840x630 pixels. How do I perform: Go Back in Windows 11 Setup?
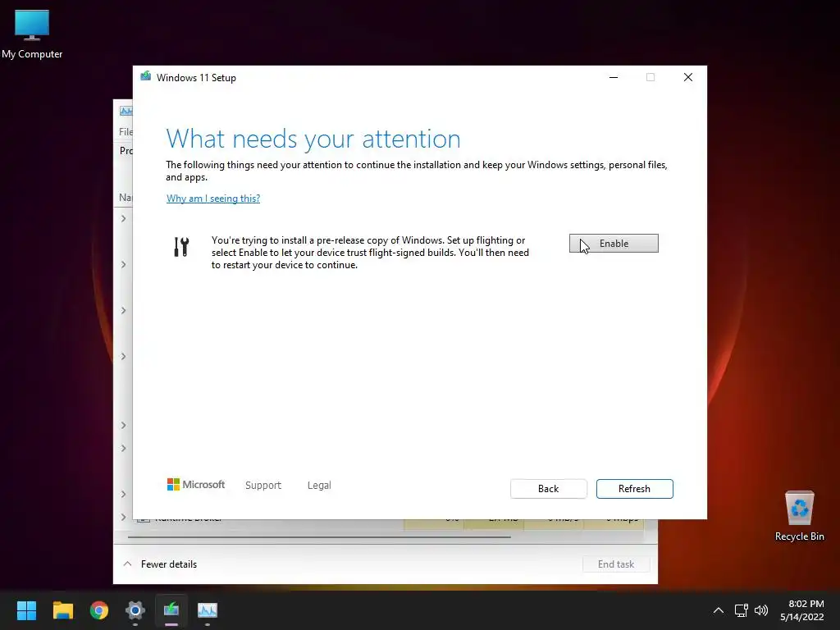click(548, 489)
